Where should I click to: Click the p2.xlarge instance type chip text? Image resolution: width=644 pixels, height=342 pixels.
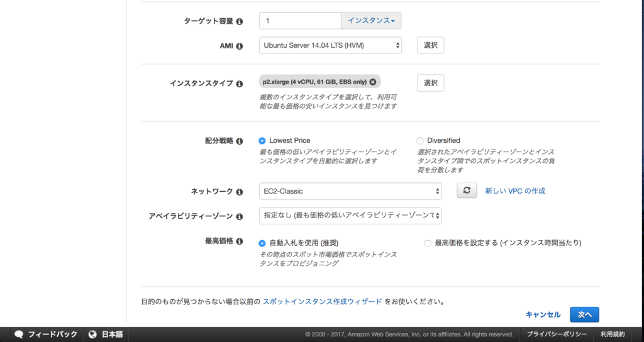(314, 82)
